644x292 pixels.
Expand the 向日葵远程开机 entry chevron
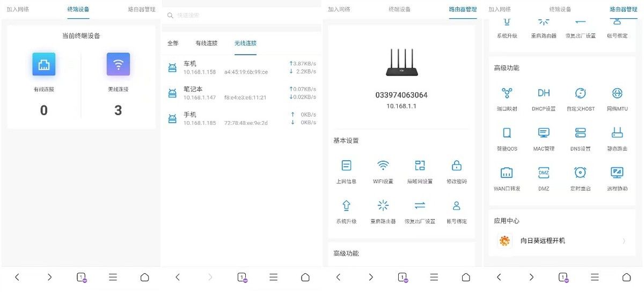(x=624, y=241)
